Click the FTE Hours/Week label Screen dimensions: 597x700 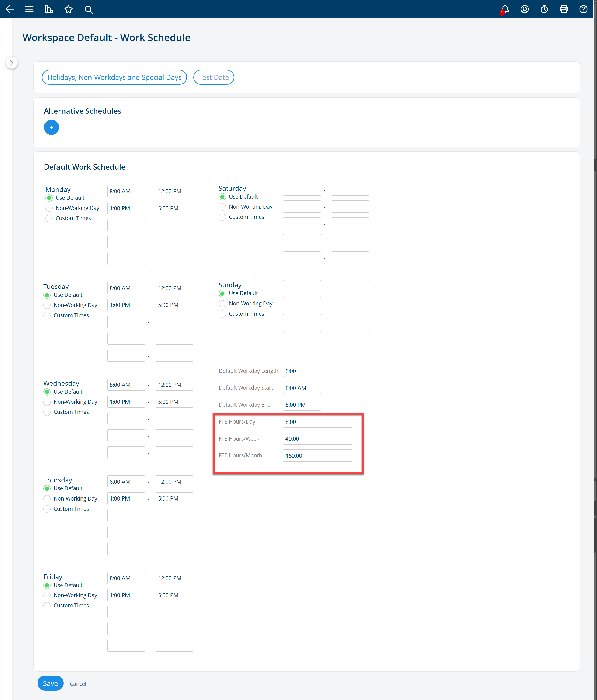[239, 438]
